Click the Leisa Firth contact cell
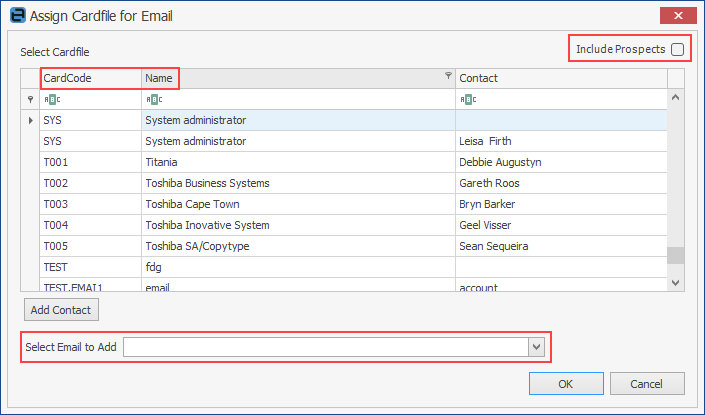Screen dimensions: 705x415 [x=561, y=141]
